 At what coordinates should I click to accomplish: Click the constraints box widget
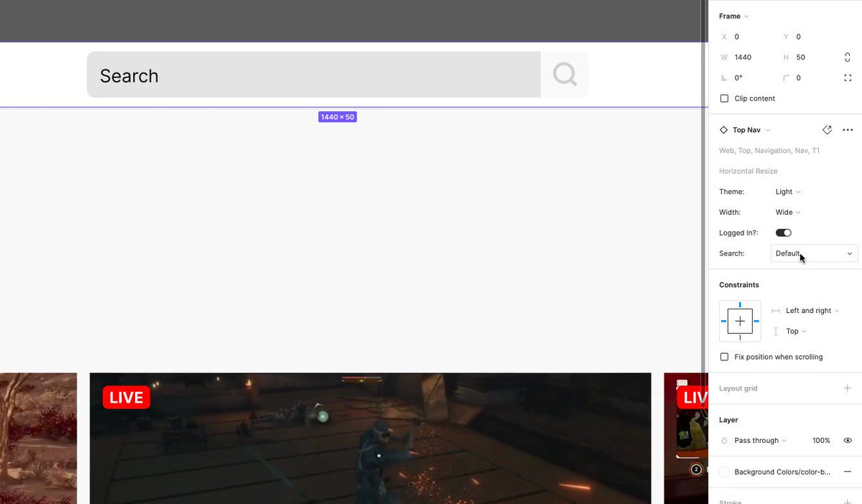coord(740,321)
